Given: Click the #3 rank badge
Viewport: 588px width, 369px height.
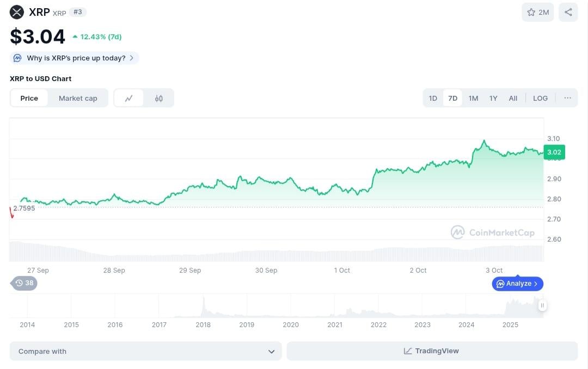Looking at the screenshot, I should (78, 12).
